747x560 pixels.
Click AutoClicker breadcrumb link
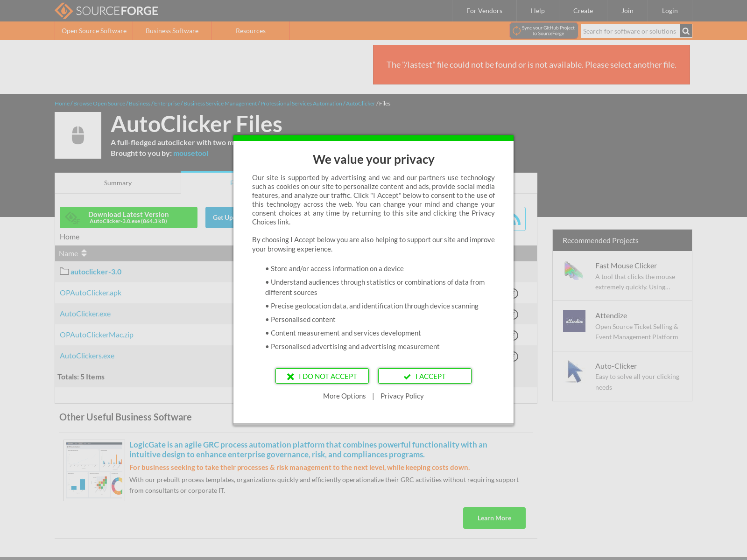pyautogui.click(x=360, y=104)
